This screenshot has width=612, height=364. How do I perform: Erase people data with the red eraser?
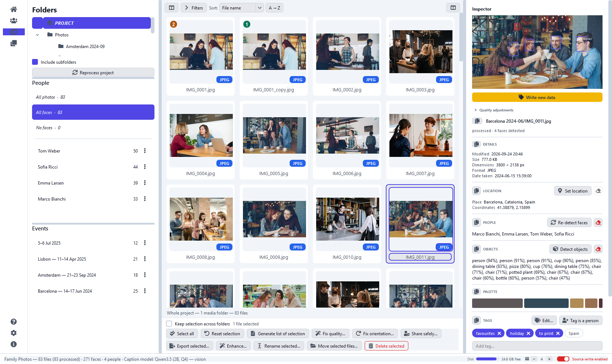click(x=598, y=223)
